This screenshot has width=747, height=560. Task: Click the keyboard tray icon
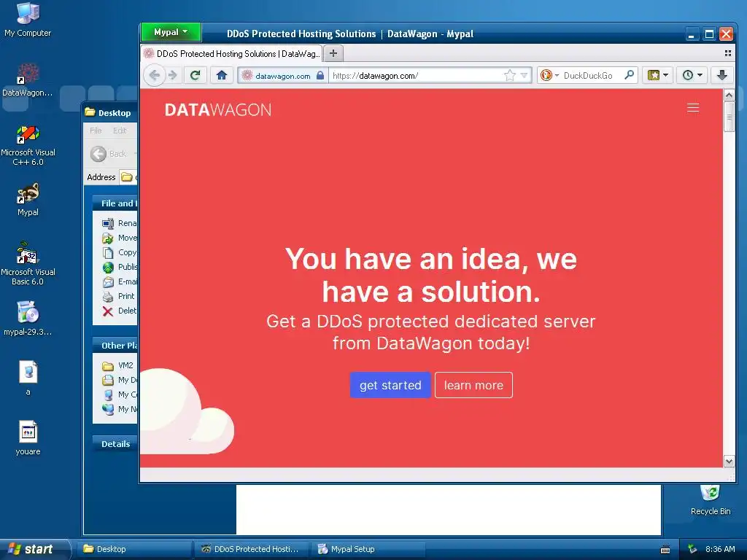(665, 550)
